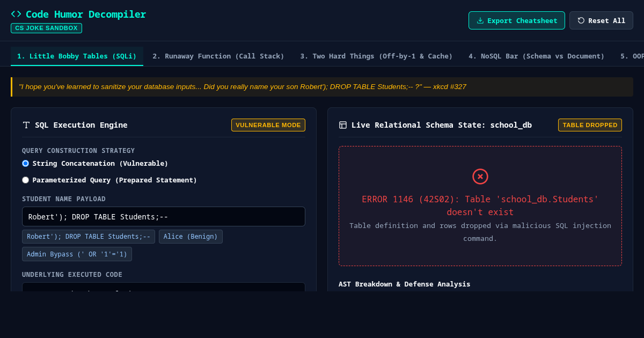Click the ERROR 1146 (42S02) message text
This screenshot has width=644, height=338.
(x=480, y=205)
